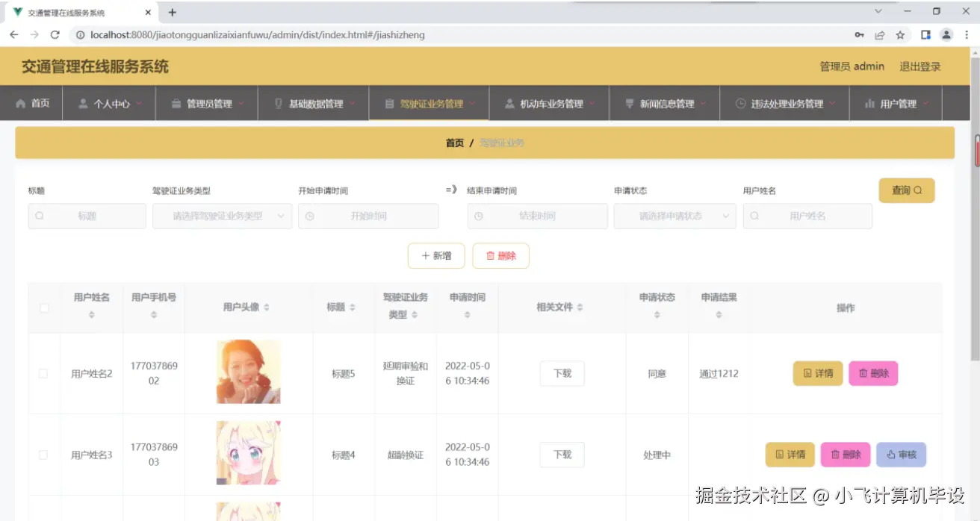Click 审核 for 用户姓名3 row
The height and width of the screenshot is (521, 980).
pos(901,455)
